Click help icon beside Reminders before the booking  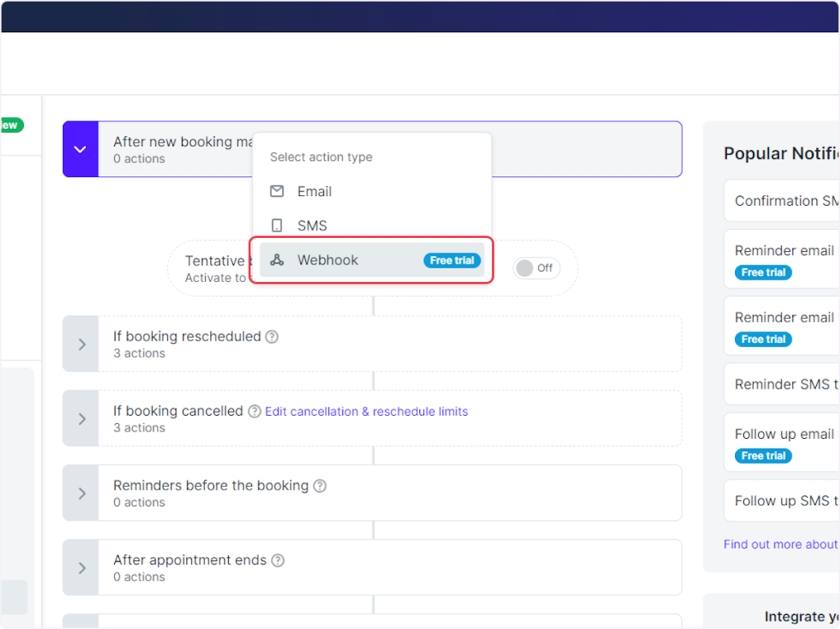tap(320, 485)
